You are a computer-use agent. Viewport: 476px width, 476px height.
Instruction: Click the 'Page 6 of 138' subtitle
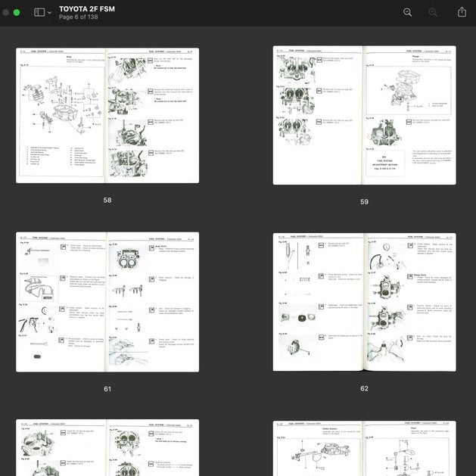80,17
